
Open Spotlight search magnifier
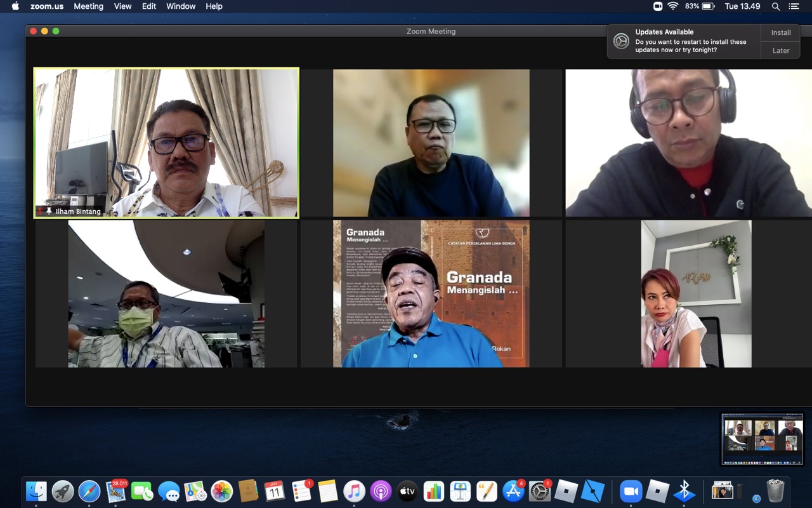tap(776, 6)
